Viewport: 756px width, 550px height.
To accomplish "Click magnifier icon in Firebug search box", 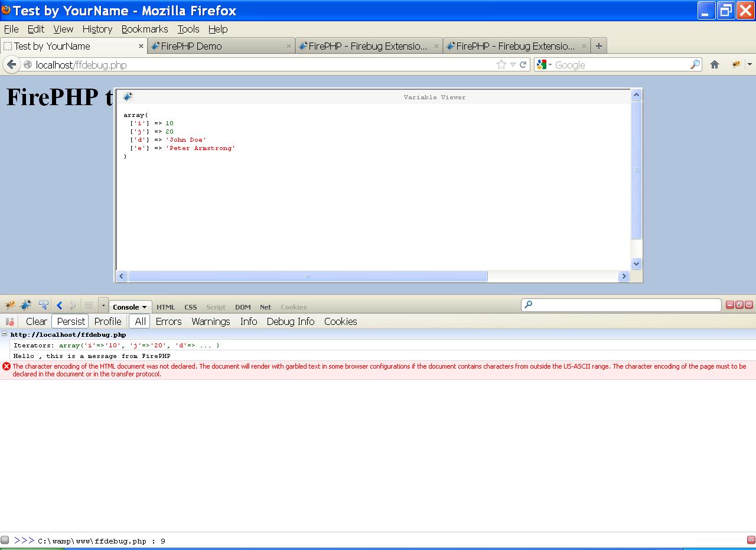I will 529,305.
